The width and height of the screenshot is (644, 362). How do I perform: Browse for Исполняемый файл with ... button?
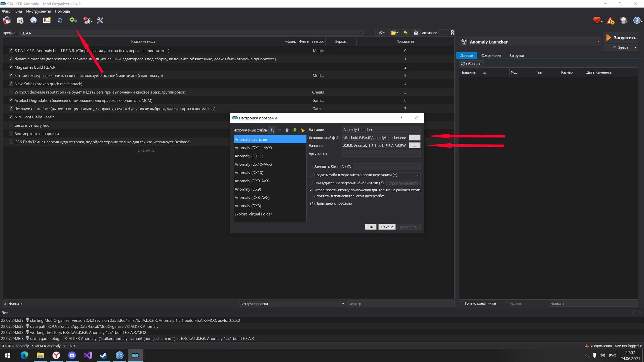click(x=415, y=138)
